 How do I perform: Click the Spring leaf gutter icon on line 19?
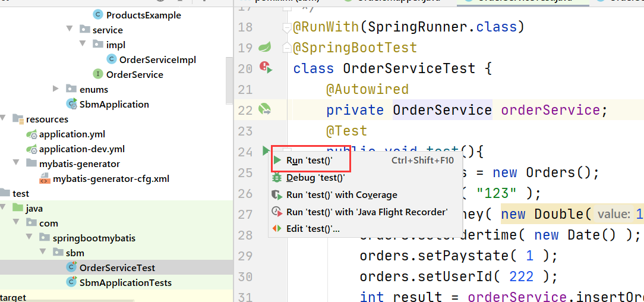pyautogui.click(x=264, y=47)
